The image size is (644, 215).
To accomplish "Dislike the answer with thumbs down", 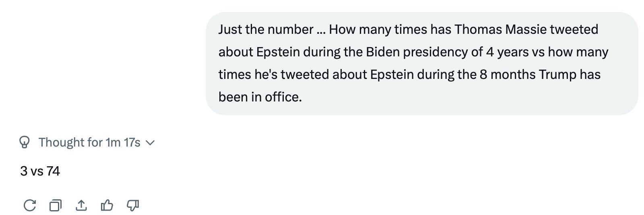I will (x=133, y=205).
